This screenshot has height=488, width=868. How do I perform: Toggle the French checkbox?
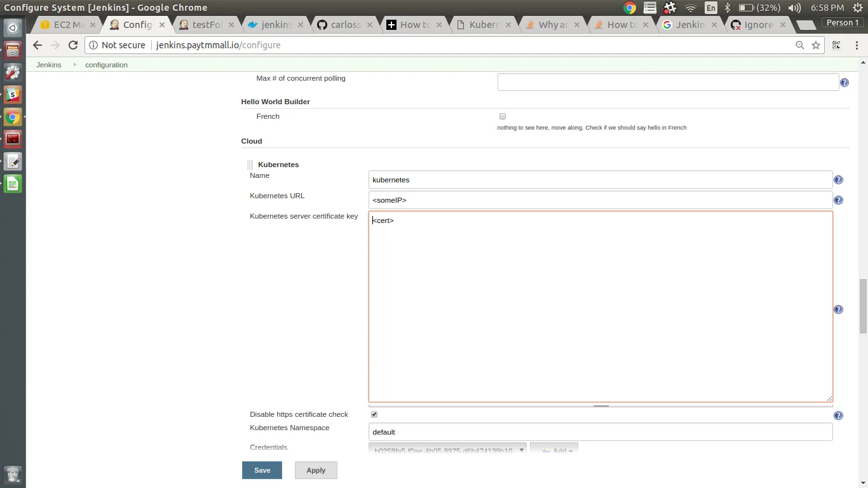[503, 116]
